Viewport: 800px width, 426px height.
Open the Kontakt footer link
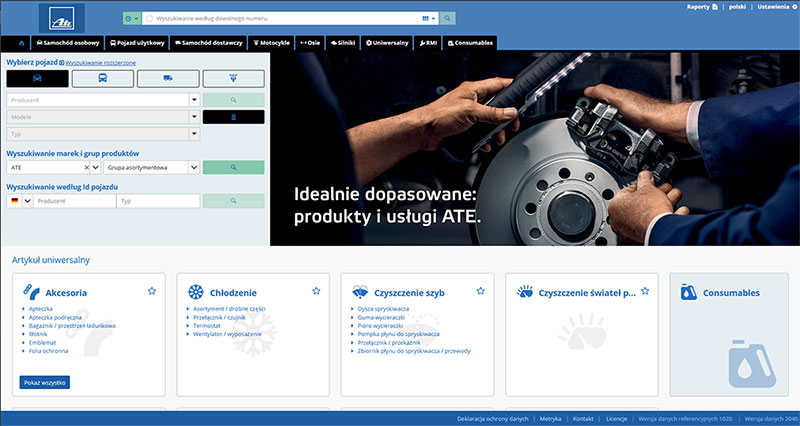click(x=583, y=419)
